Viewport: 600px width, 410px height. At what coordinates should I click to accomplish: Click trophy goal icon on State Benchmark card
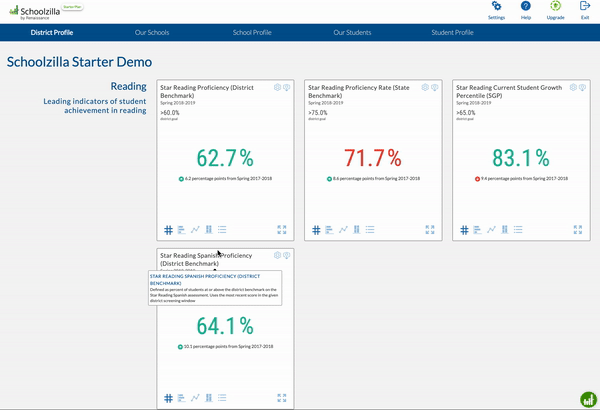[434, 87]
